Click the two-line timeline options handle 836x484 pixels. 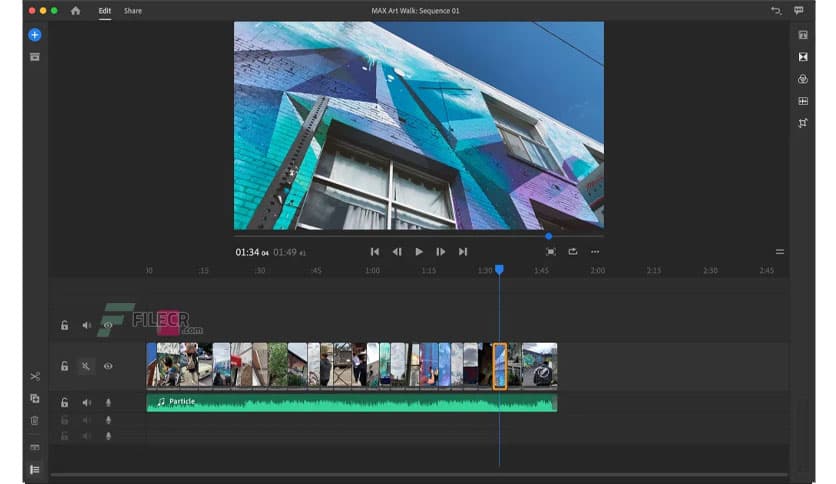pyautogui.click(x=779, y=252)
